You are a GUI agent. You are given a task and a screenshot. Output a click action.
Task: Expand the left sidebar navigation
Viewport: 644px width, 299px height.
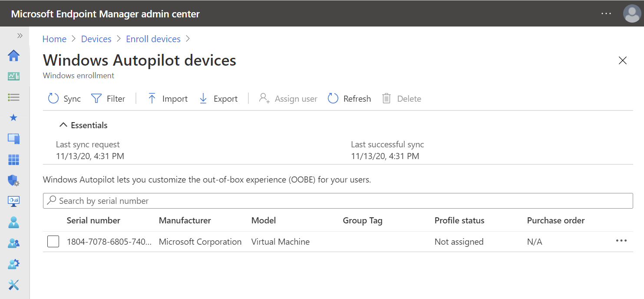pos(20,36)
